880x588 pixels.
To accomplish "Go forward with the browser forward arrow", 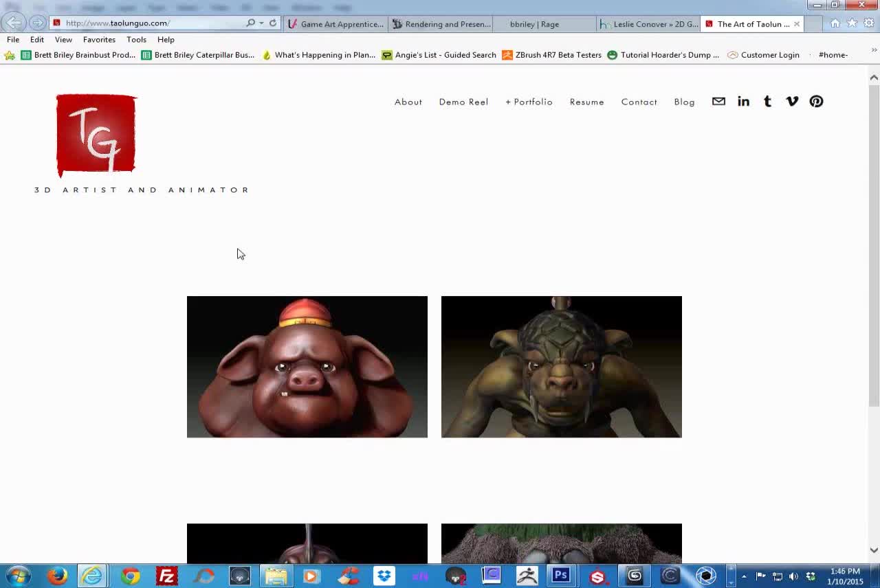I will pyautogui.click(x=37, y=23).
